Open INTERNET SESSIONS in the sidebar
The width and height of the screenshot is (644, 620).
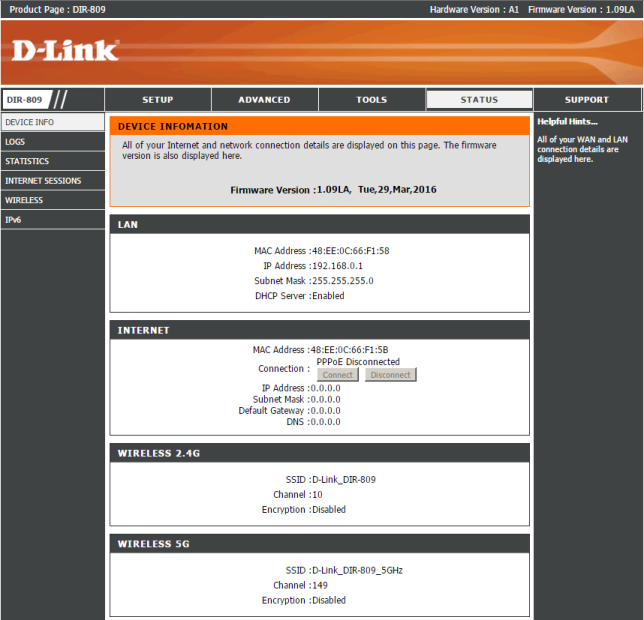click(x=53, y=181)
